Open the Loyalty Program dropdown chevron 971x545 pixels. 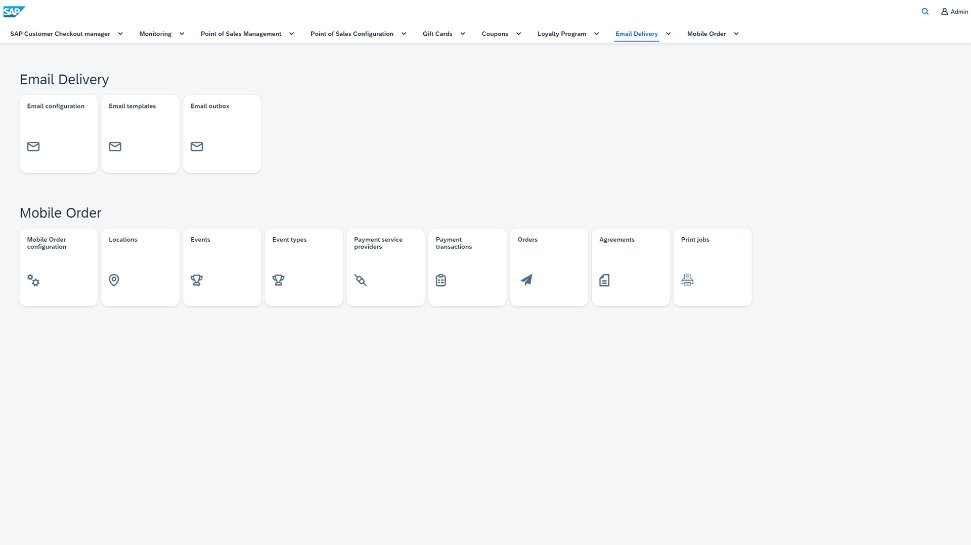pos(596,33)
